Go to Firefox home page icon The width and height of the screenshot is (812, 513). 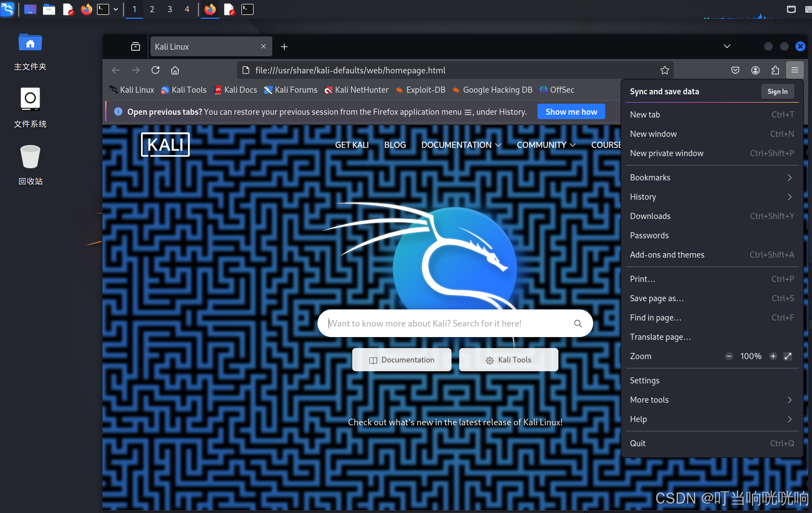click(x=175, y=70)
